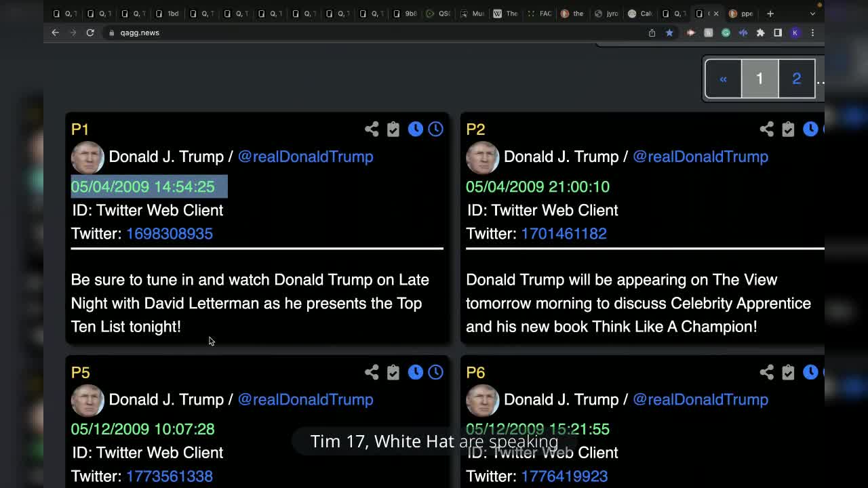The image size is (868, 488).
Task: Open @realDonaldTrump link in P6
Action: [701, 399]
